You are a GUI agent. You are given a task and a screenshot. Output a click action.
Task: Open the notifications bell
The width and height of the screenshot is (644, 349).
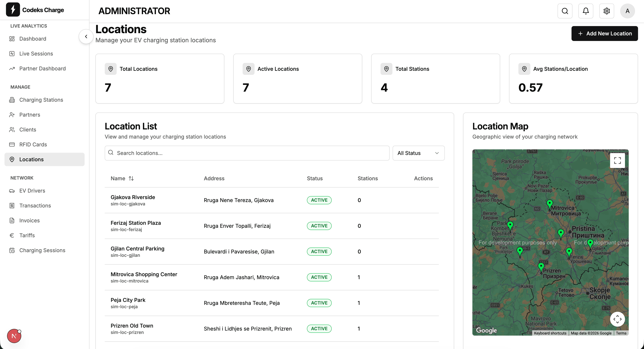click(x=586, y=11)
